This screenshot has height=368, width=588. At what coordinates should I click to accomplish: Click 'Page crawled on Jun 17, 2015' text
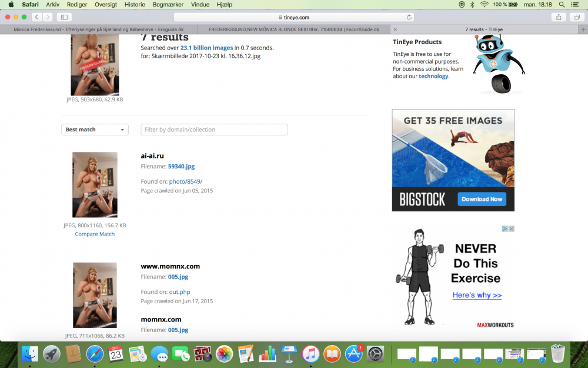(177, 301)
